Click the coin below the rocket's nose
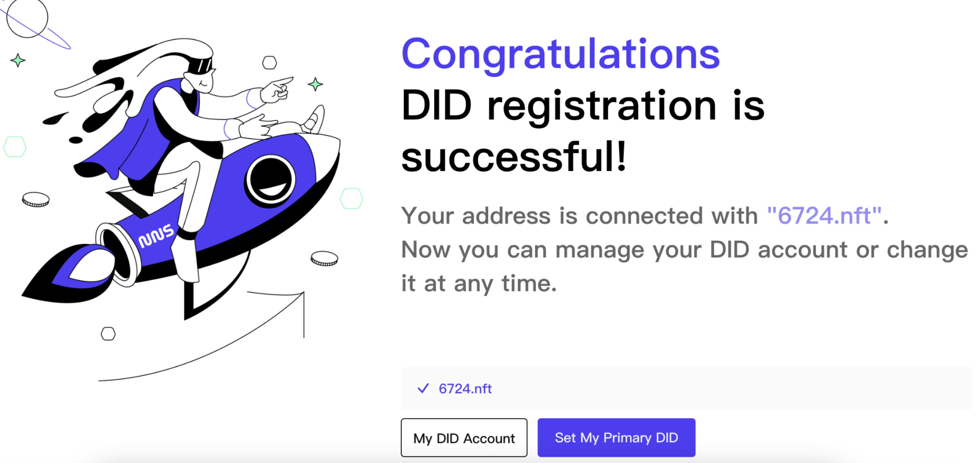The width and height of the screenshot is (980, 463). coord(324,258)
